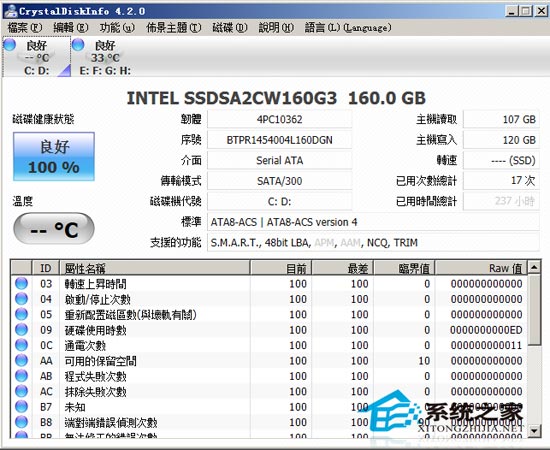550x450 pixels.
Task: Click the host writes value 120 GB
Action: click(501, 140)
